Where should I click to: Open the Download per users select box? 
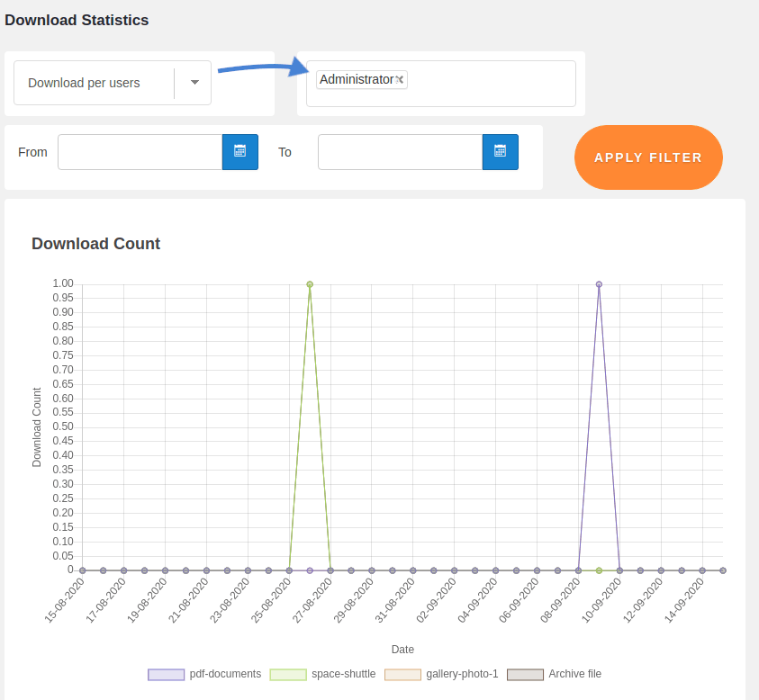95,83
